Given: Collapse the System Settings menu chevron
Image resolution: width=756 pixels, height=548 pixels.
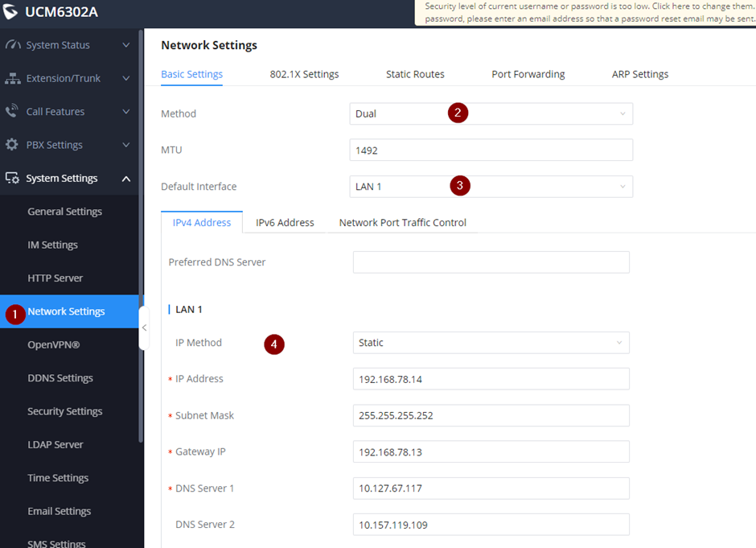Looking at the screenshot, I should (x=126, y=179).
